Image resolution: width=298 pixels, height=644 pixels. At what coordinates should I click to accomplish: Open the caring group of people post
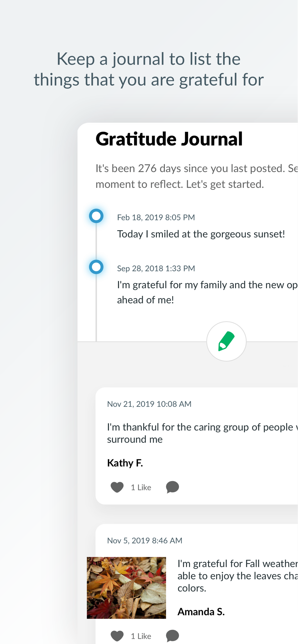pos(200,433)
